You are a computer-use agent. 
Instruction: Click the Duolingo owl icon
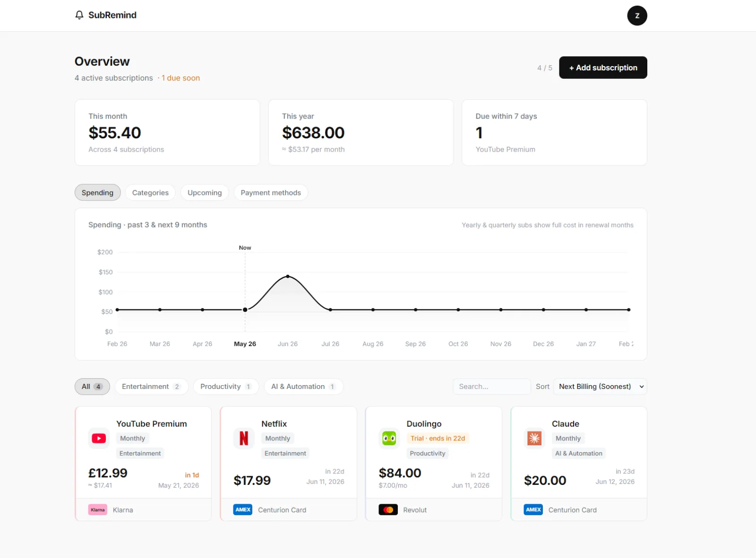389,439
